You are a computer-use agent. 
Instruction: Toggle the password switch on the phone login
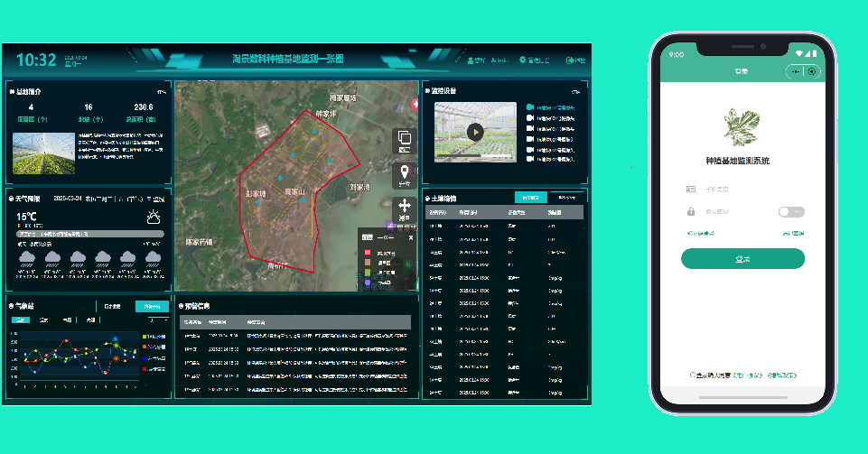pyautogui.click(x=791, y=212)
